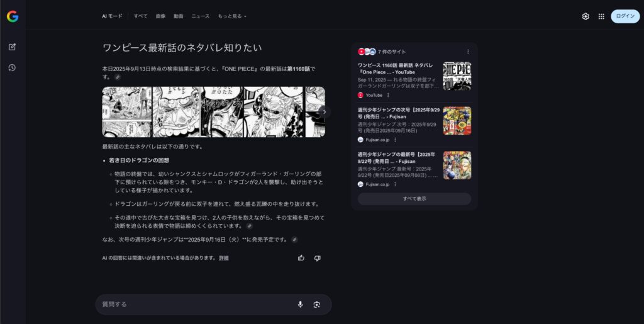Switch to the 画像 tab

pos(160,16)
